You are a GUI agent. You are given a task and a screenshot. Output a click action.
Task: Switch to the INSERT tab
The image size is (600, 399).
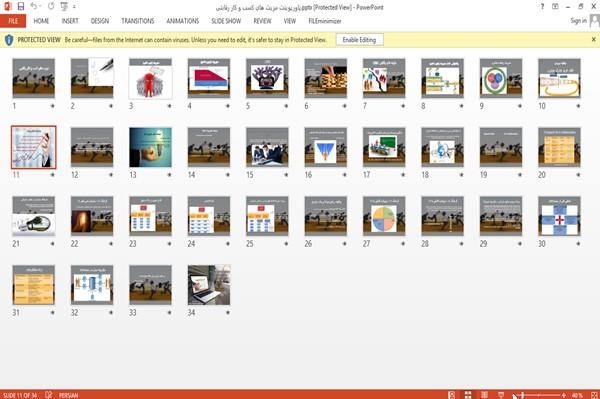pyautogui.click(x=70, y=21)
